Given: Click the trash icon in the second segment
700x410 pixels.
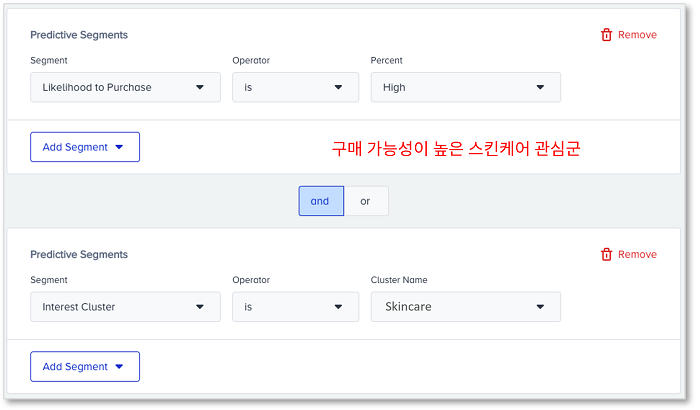Looking at the screenshot, I should pos(606,254).
